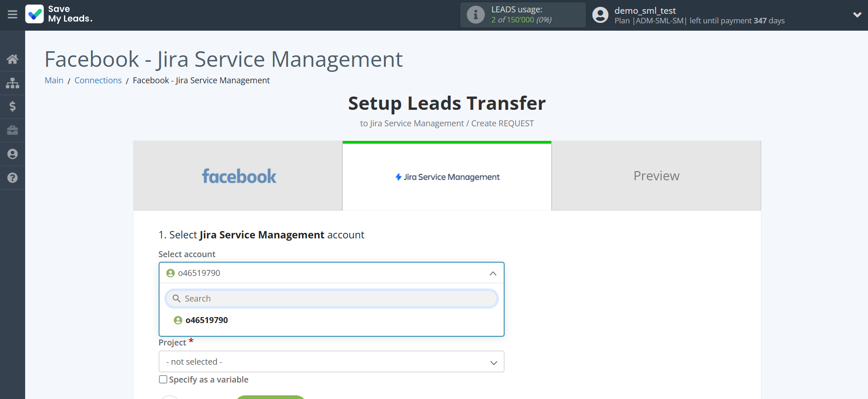Open billing dollar sidebar icon

point(12,107)
